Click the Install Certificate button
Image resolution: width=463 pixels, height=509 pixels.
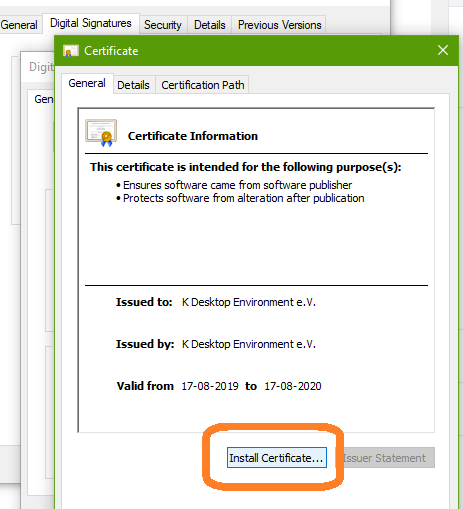277,458
